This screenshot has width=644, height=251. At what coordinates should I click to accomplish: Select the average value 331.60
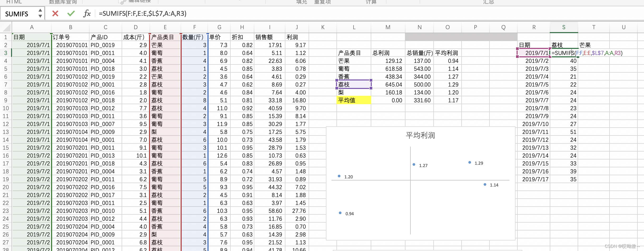coord(419,100)
